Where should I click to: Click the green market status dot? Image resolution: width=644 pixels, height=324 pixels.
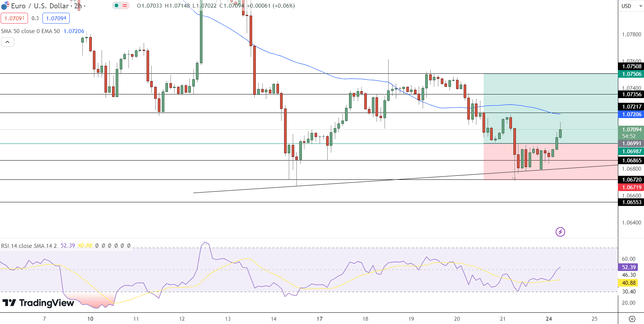116,5
